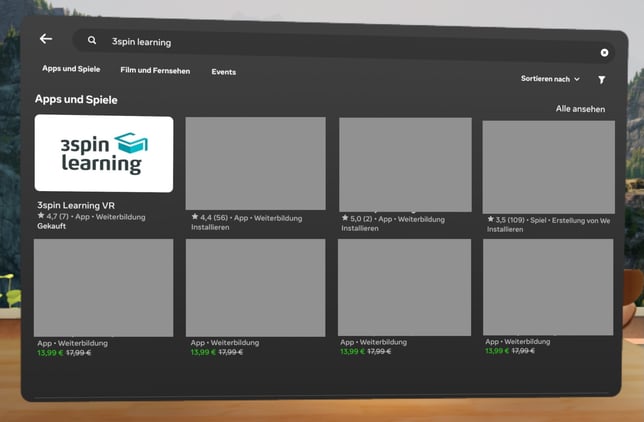Click the search magnifier icon

(x=92, y=40)
